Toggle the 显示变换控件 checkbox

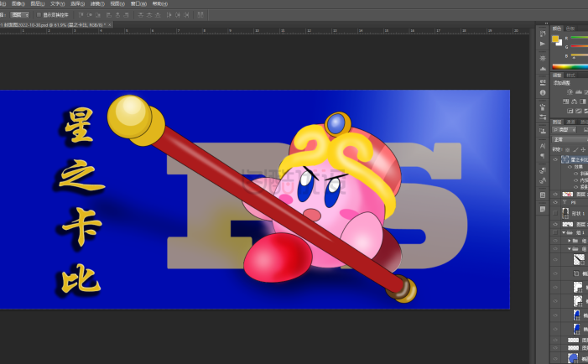click(39, 15)
